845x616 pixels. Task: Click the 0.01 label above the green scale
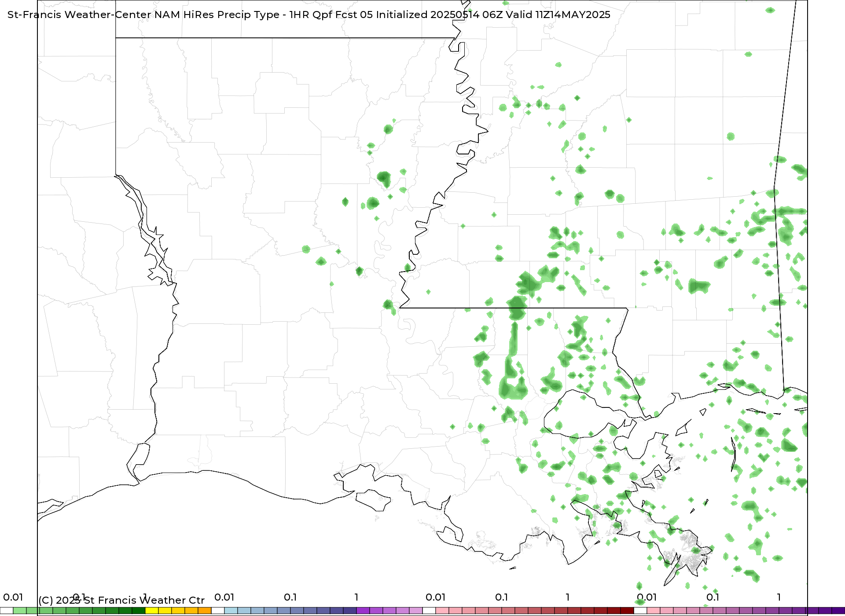(x=13, y=597)
